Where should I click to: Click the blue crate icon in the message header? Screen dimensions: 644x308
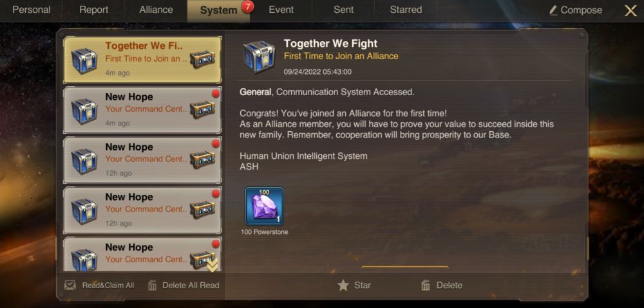click(259, 56)
